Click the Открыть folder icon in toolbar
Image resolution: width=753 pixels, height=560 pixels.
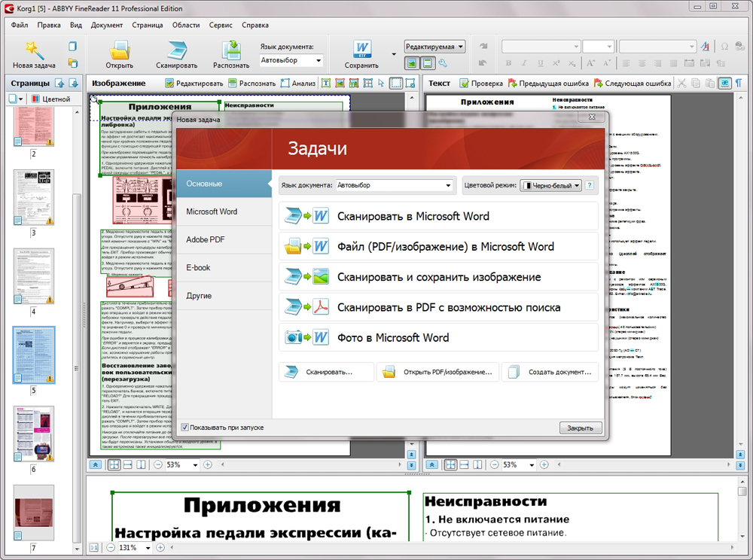tap(119, 50)
